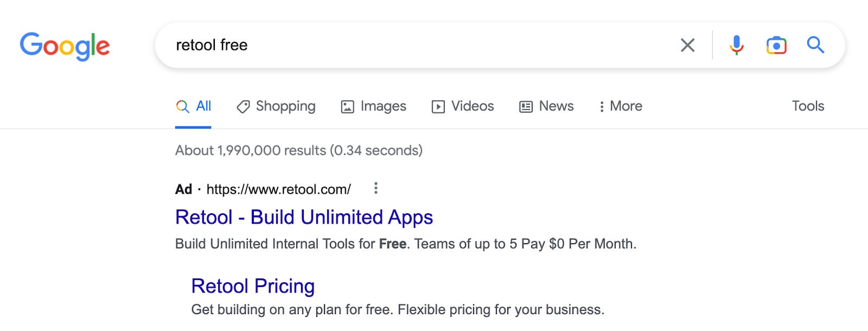Click the microphone icon for voice search
The width and height of the screenshot is (868, 331).
pyautogui.click(x=736, y=45)
